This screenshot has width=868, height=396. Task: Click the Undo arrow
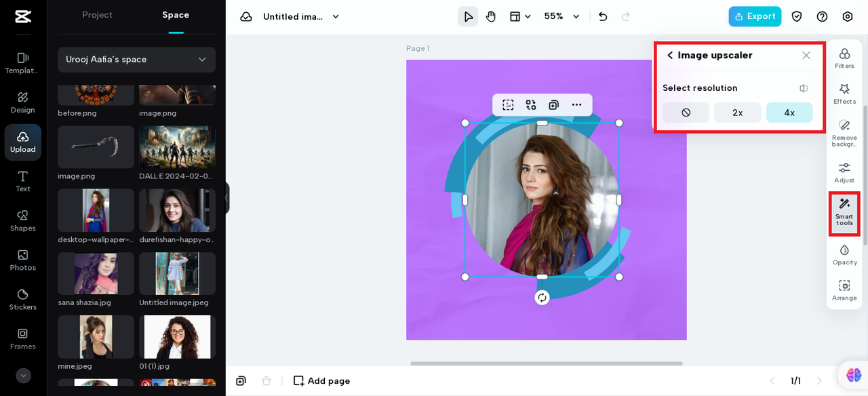603,16
